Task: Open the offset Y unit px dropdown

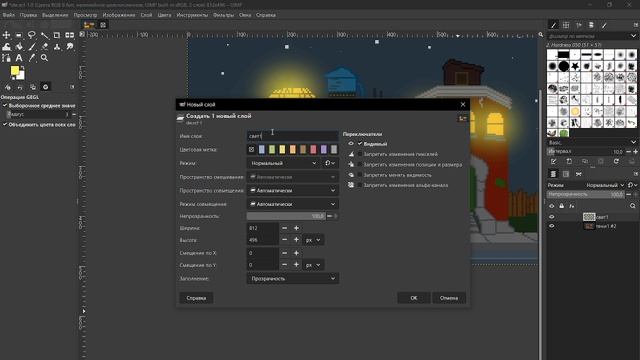Action: tap(313, 265)
